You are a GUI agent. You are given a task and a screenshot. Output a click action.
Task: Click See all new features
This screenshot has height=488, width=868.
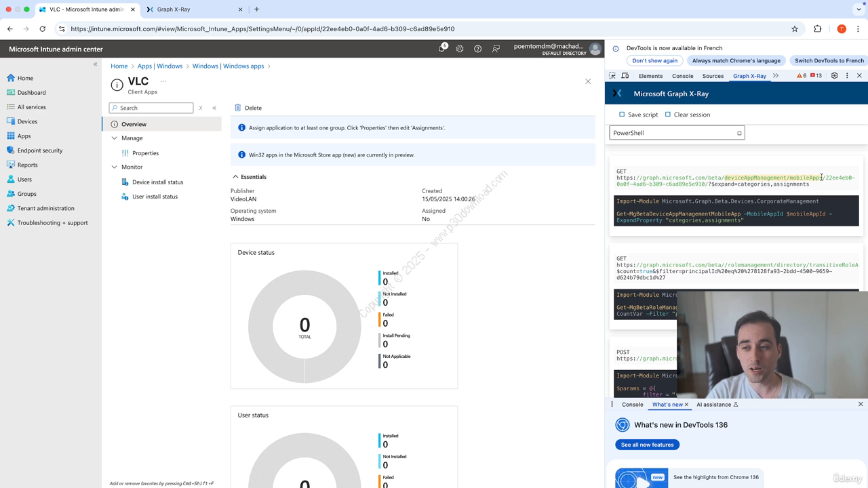(x=647, y=445)
